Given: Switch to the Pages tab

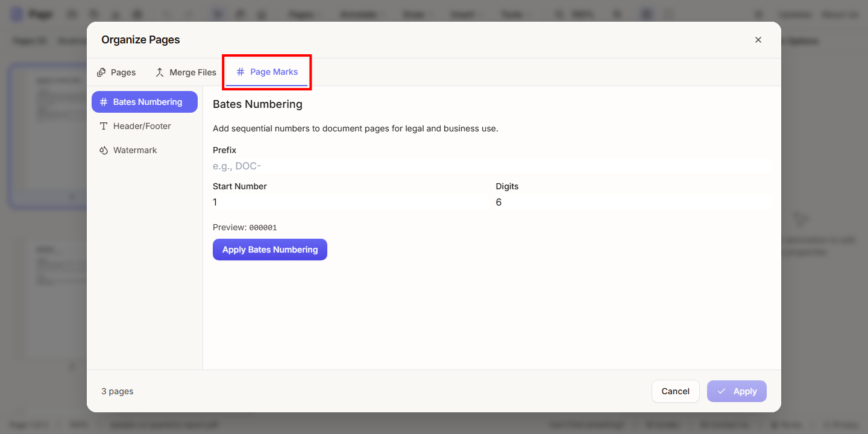Looking at the screenshot, I should (116, 72).
